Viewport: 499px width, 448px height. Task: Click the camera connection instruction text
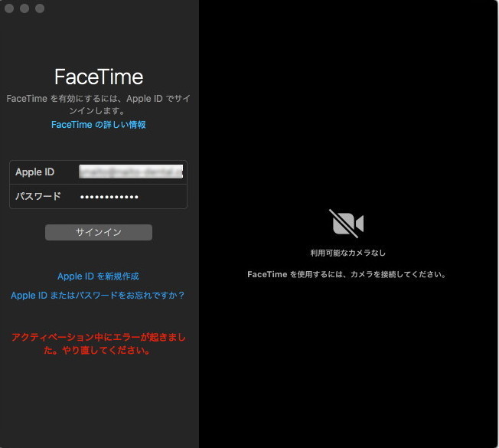347,274
